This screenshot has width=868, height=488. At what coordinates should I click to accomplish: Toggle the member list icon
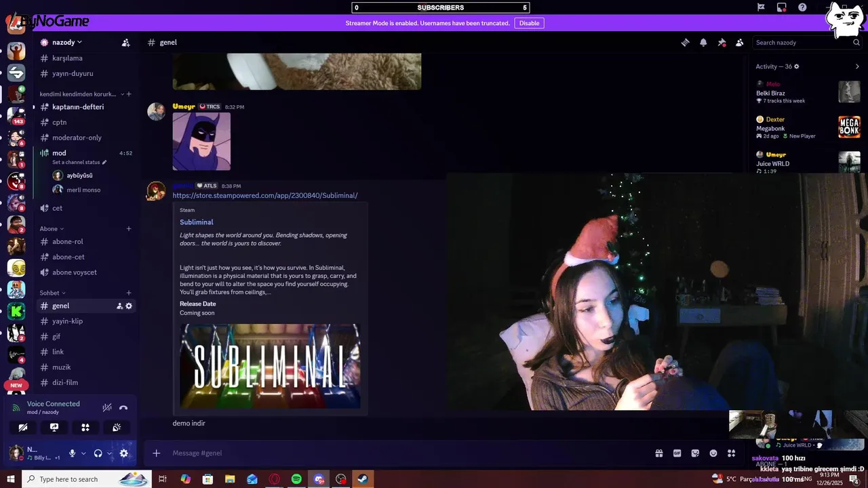point(740,43)
